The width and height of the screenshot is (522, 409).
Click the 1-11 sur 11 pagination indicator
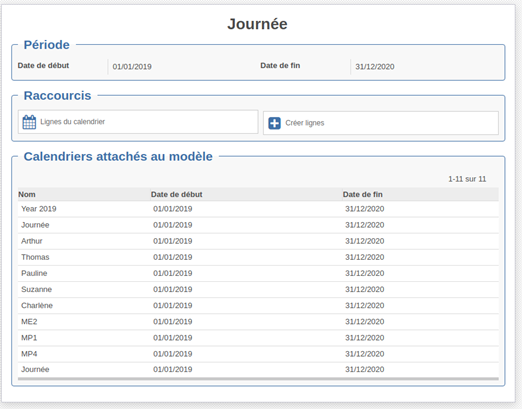click(x=467, y=179)
